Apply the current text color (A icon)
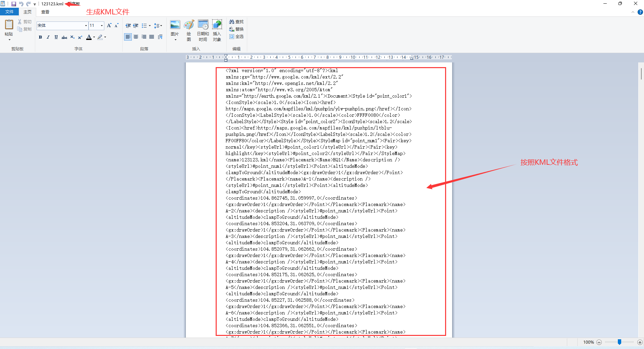This screenshot has width=644, height=349. point(89,37)
